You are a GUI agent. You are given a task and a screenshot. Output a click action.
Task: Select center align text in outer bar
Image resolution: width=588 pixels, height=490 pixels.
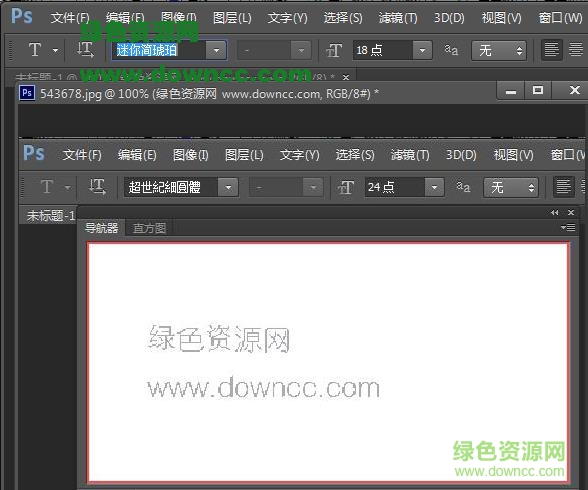pos(576,49)
